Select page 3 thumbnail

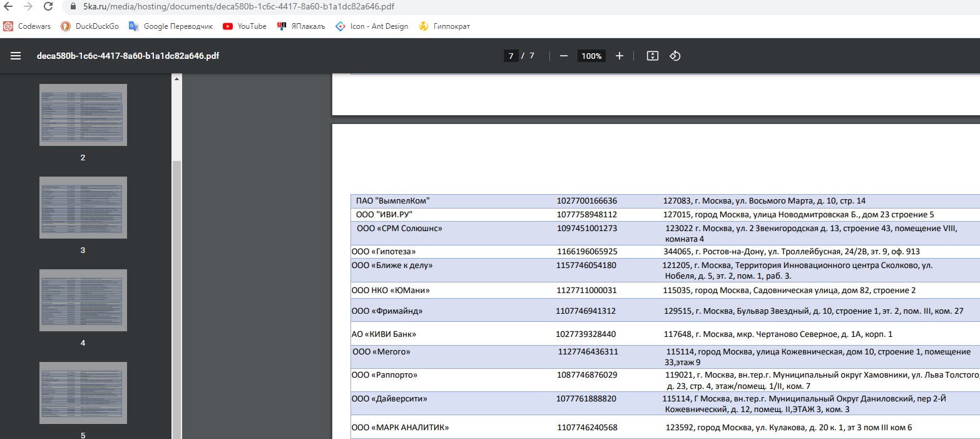pos(83,207)
